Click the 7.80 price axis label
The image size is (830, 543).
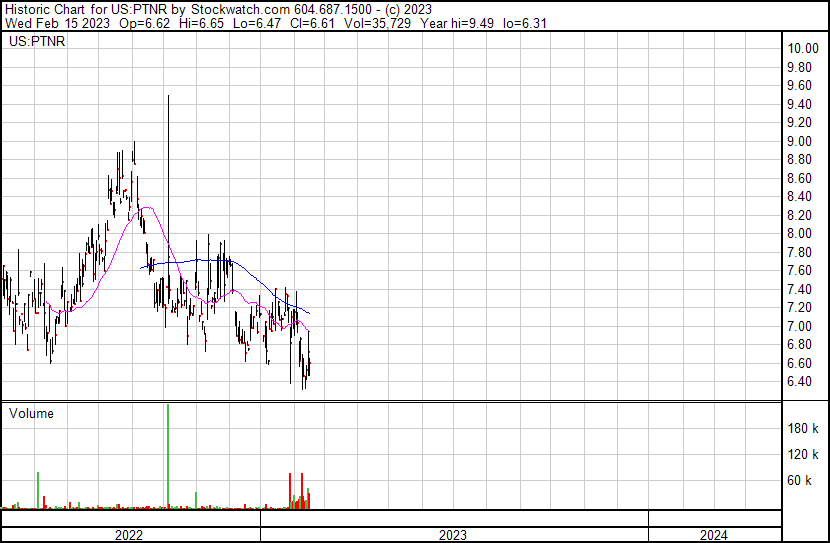coord(799,252)
